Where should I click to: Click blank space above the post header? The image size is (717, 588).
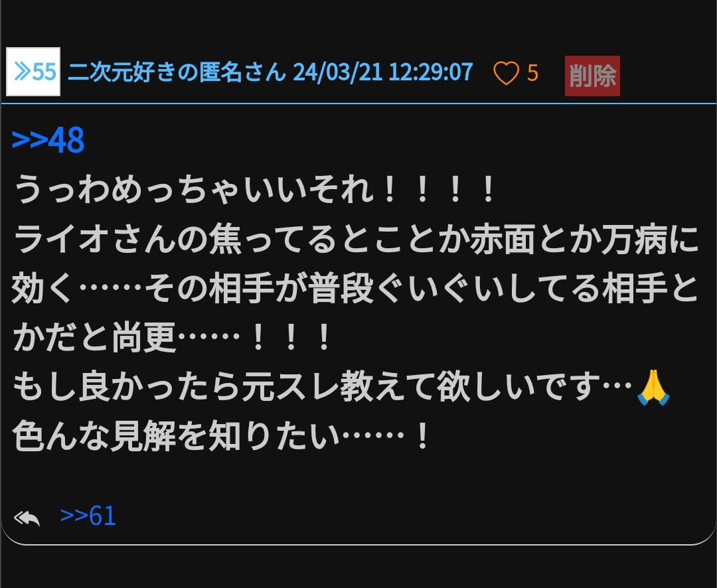(358, 22)
